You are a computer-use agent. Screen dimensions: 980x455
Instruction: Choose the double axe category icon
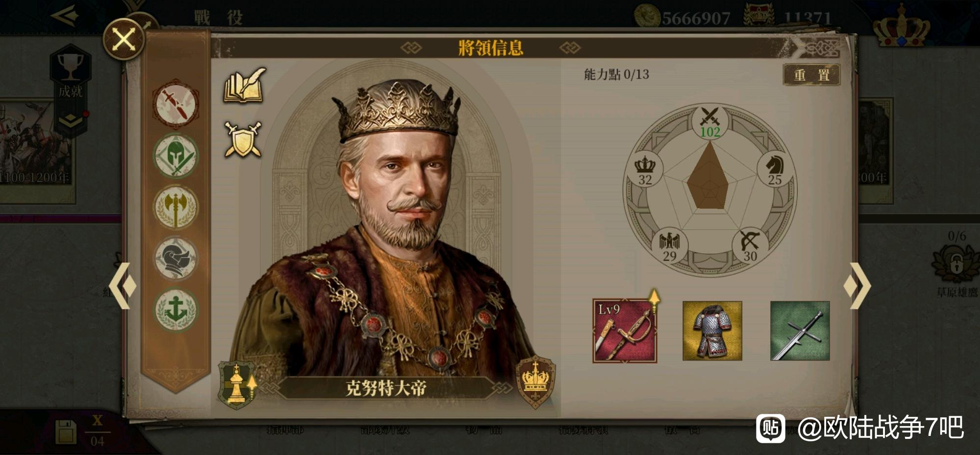tap(175, 207)
